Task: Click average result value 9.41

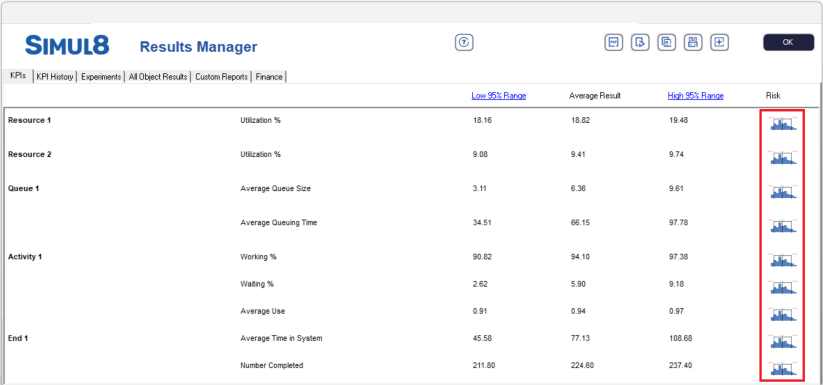Action: (578, 154)
